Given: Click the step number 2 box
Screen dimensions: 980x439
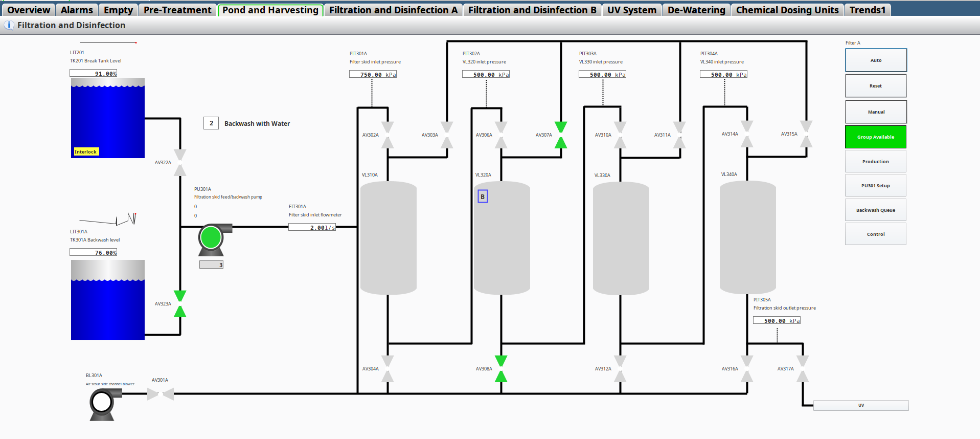Looking at the screenshot, I should pyautogui.click(x=211, y=123).
